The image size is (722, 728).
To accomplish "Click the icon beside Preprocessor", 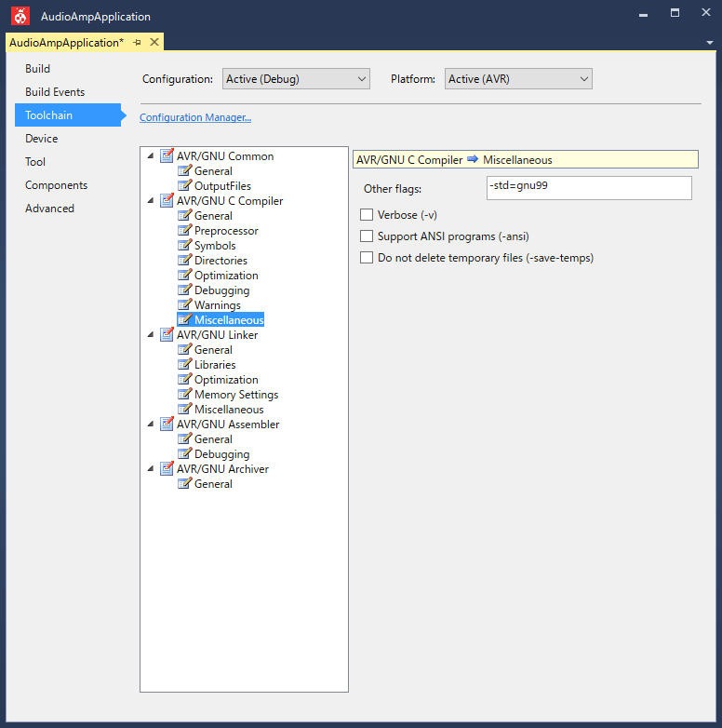I will tap(184, 230).
